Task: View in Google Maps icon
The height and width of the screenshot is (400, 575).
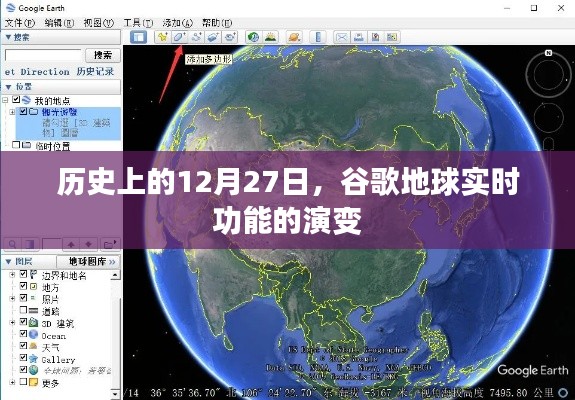Action: click(392, 37)
